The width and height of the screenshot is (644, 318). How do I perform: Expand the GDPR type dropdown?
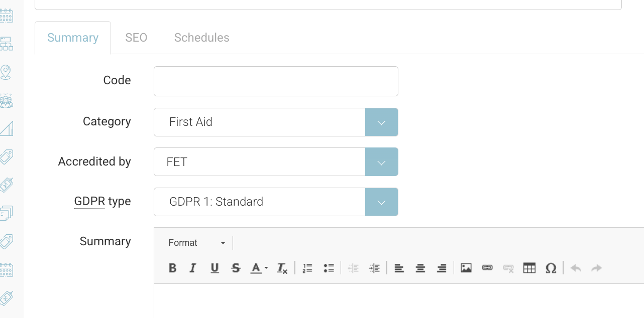(x=381, y=202)
